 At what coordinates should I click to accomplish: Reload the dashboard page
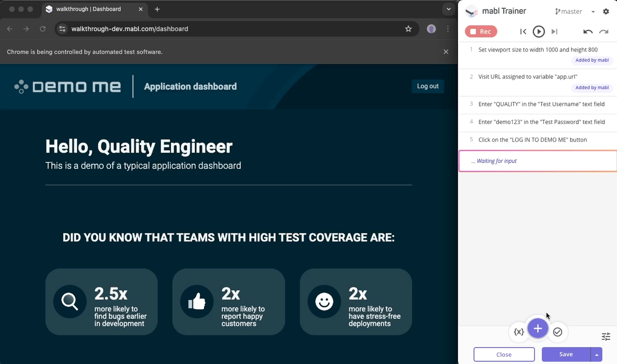tap(42, 29)
